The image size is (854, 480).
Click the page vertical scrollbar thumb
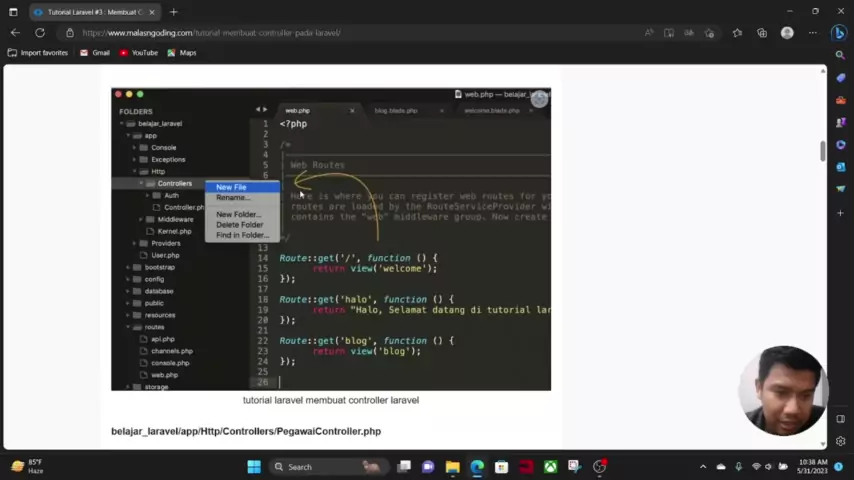tap(823, 150)
